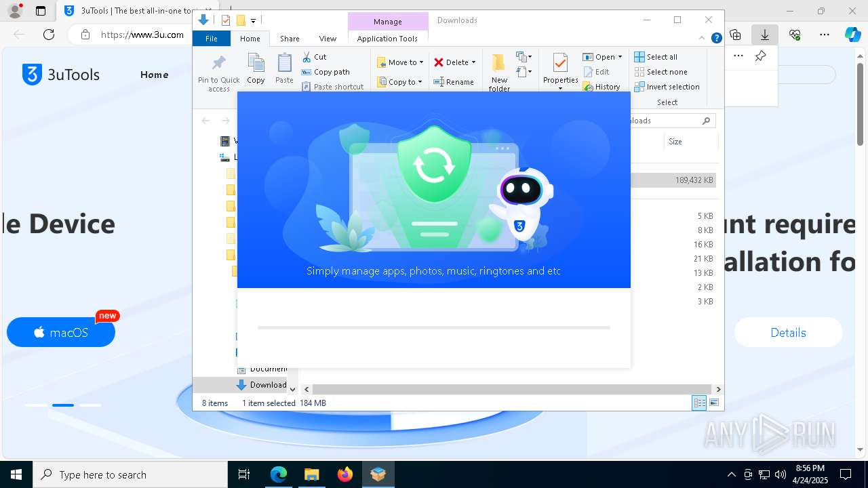
Task: Collapse the Explorer ribbon chevron
Action: (x=702, y=39)
